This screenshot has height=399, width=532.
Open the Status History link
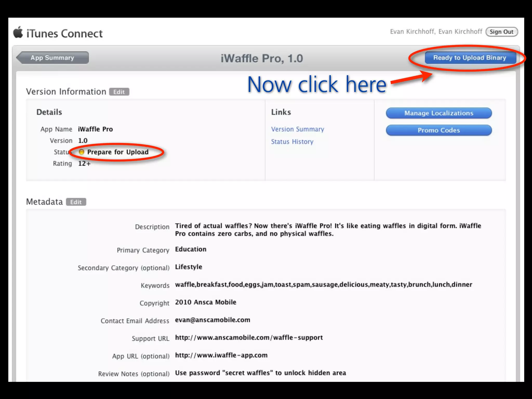click(x=292, y=142)
